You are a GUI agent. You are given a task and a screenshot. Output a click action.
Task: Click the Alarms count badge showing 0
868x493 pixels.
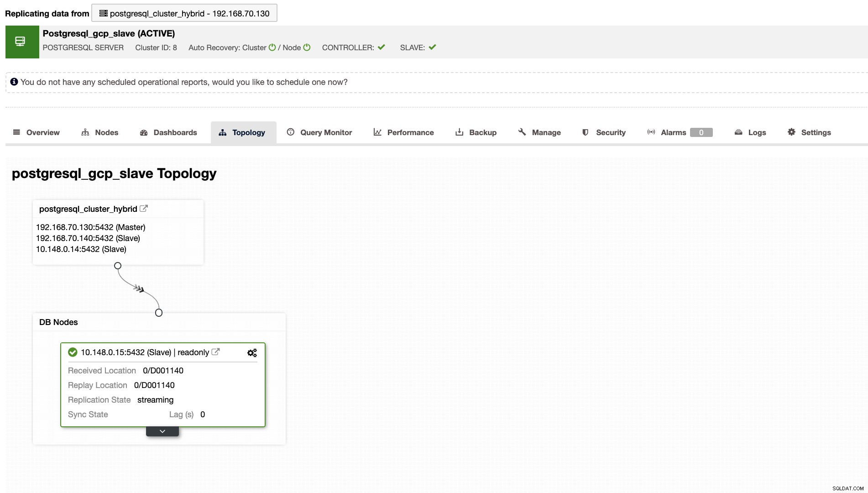(701, 132)
